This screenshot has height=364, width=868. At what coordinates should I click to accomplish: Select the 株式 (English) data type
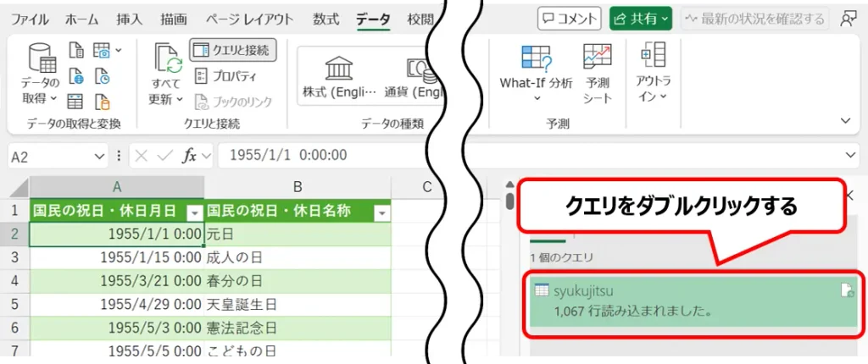339,77
